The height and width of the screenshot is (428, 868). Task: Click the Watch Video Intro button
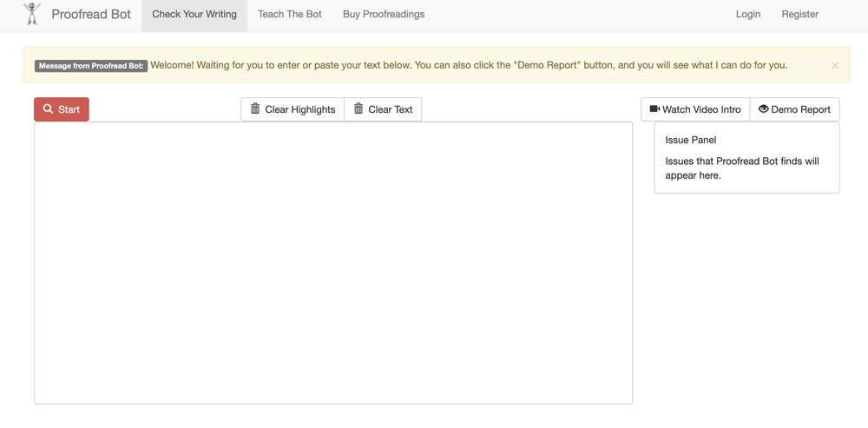click(695, 109)
